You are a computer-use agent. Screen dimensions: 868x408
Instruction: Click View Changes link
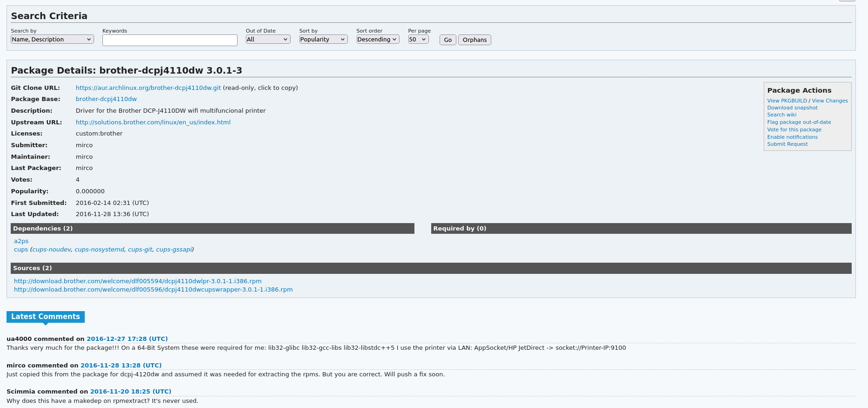[830, 101]
